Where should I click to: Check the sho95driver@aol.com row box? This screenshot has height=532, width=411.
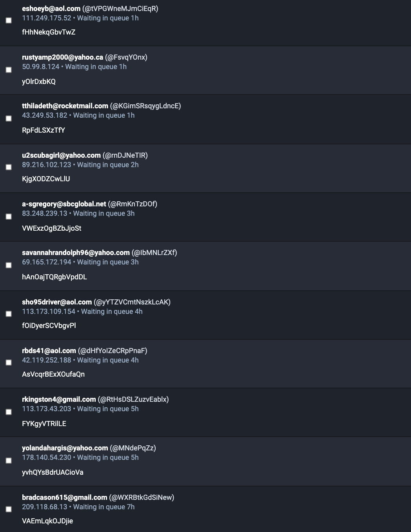pos(9,314)
